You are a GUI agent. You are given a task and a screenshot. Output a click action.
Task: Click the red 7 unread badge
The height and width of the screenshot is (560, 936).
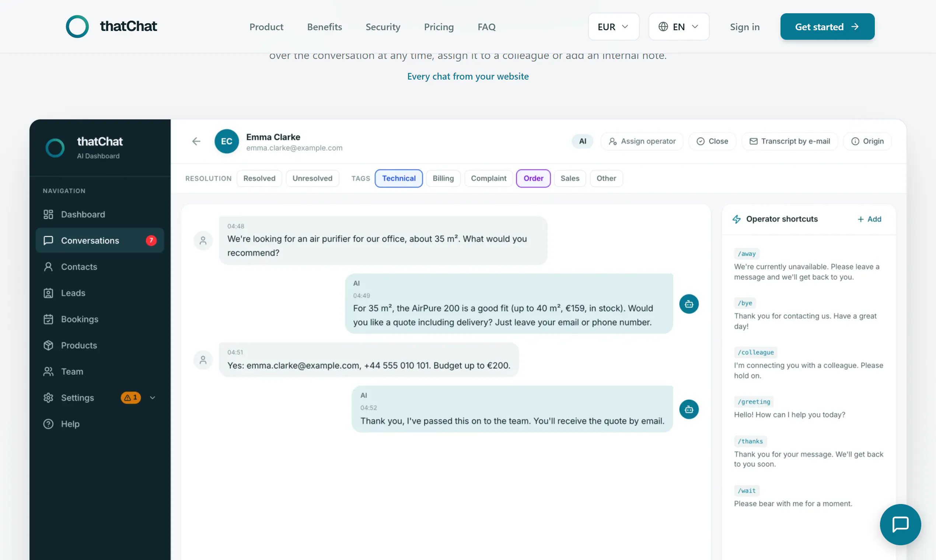[x=151, y=240]
